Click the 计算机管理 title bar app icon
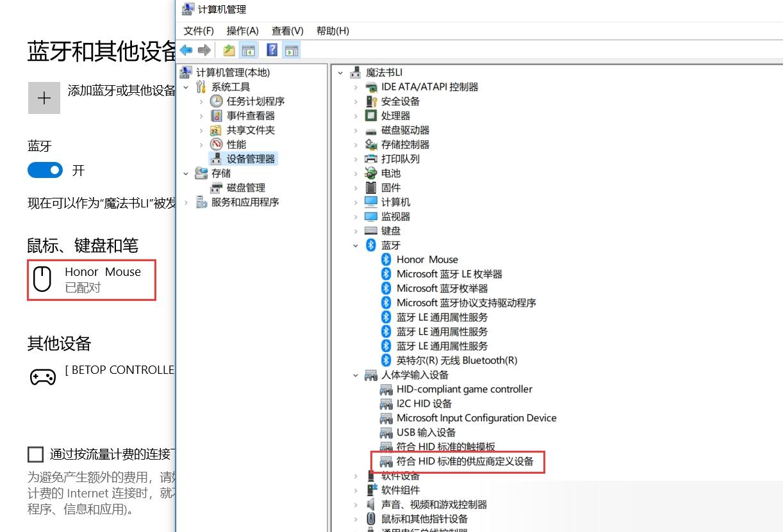Viewport: 783px width, 532px height. click(188, 9)
